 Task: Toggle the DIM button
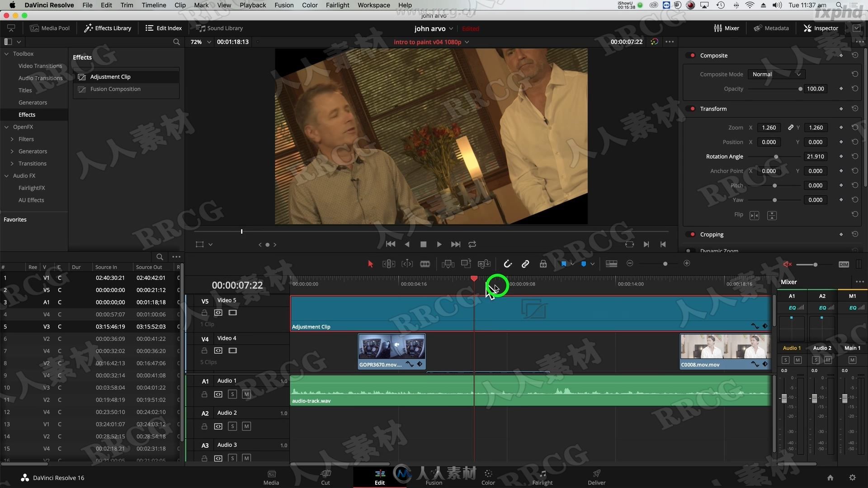(844, 264)
